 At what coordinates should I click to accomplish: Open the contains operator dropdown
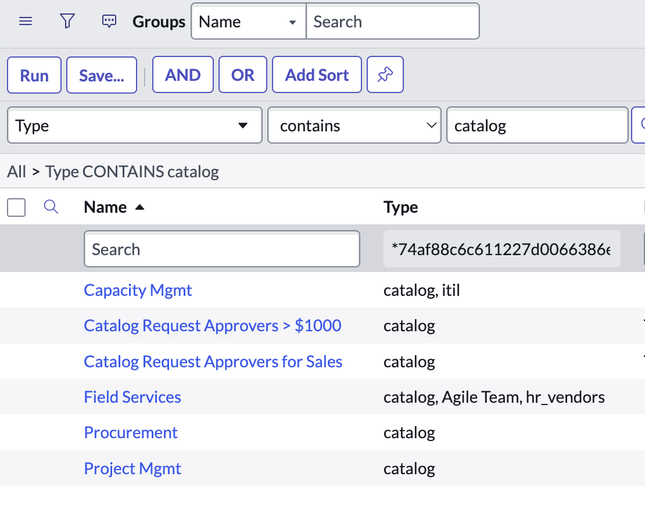pos(354,125)
